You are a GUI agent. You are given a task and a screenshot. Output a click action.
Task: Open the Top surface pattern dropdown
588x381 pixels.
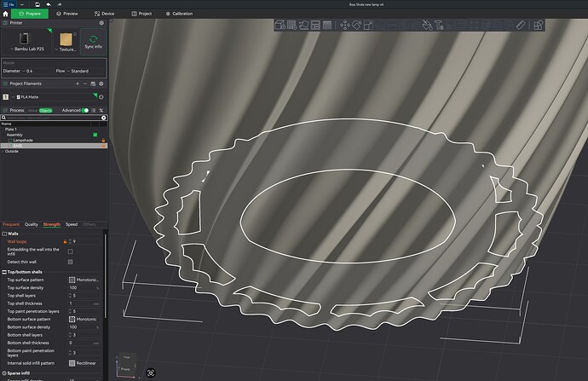click(84, 280)
